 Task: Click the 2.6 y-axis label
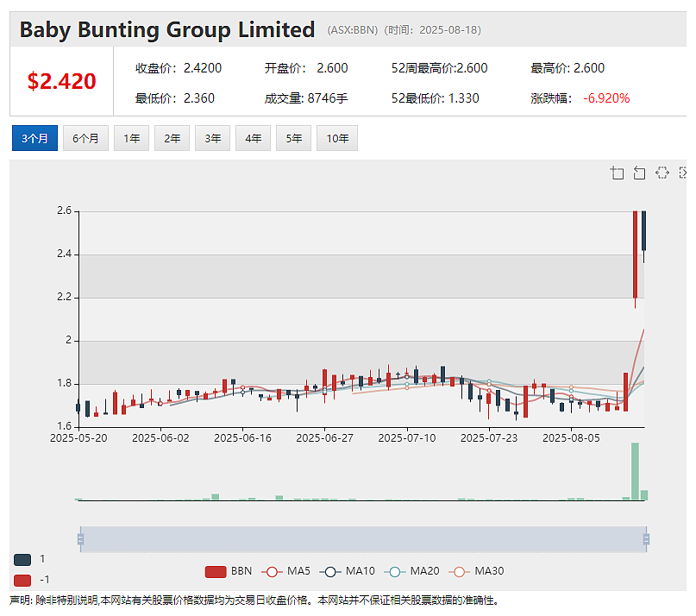point(65,211)
